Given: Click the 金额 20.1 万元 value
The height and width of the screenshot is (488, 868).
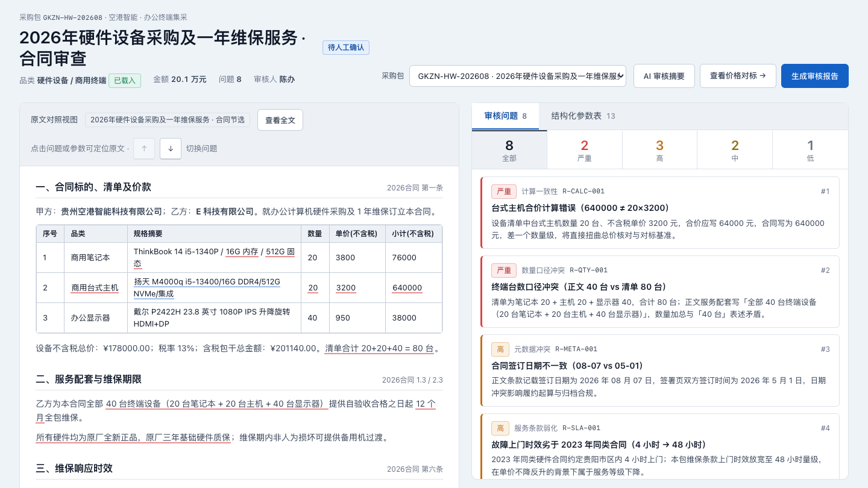Looking at the screenshot, I should [180, 80].
